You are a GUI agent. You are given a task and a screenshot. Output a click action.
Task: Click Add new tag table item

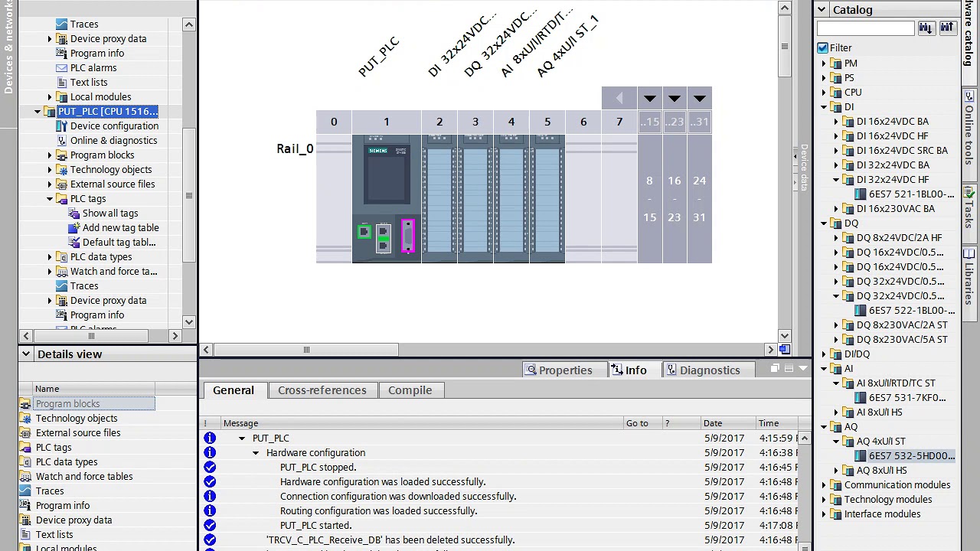(120, 227)
